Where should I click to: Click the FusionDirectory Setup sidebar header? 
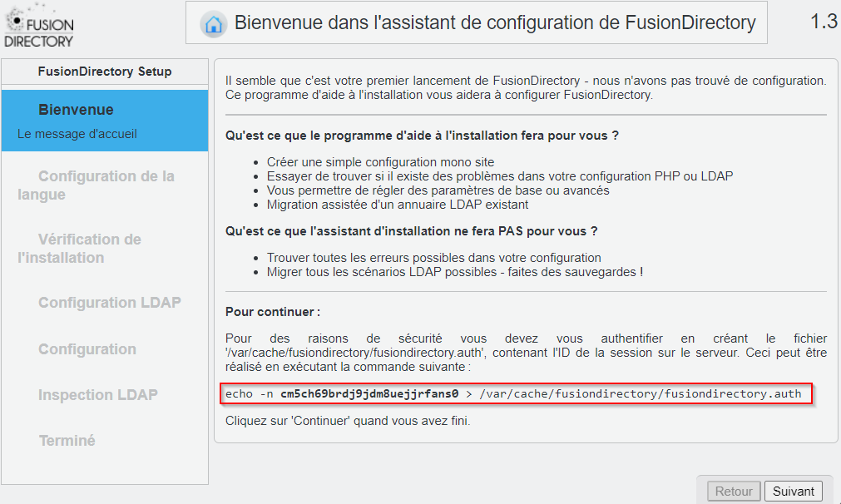pyautogui.click(x=105, y=72)
